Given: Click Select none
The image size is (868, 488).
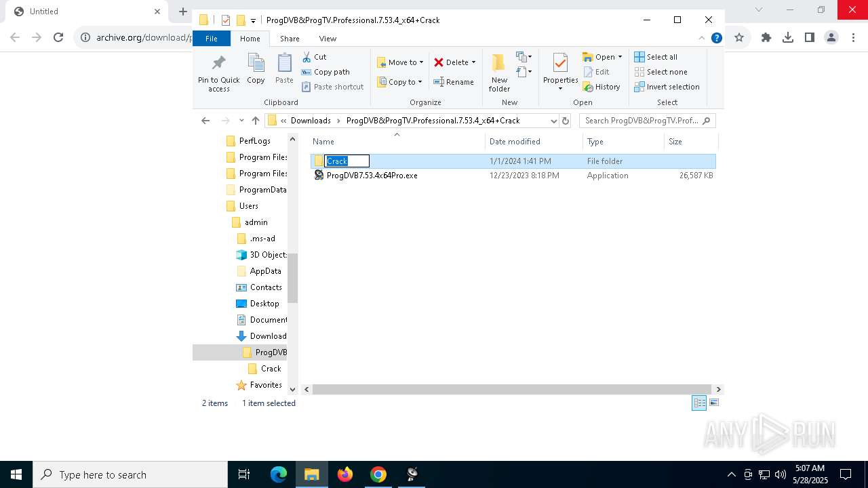Looking at the screenshot, I should [660, 72].
